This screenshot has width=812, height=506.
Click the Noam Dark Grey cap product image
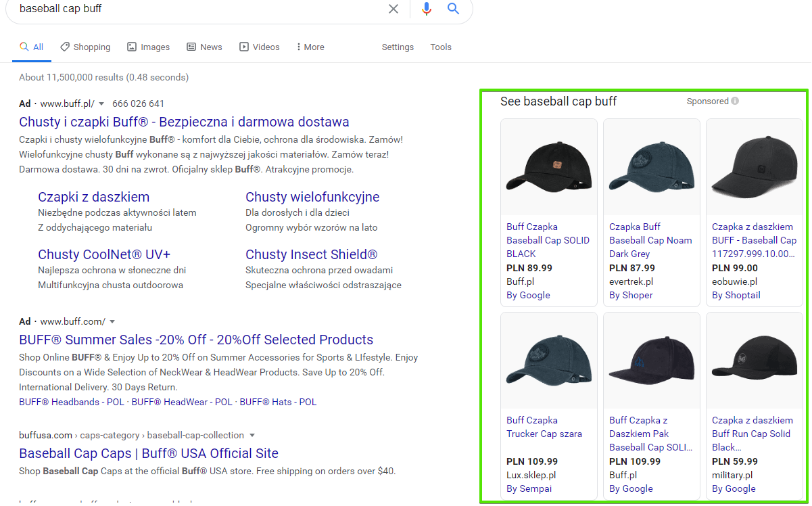click(x=652, y=167)
